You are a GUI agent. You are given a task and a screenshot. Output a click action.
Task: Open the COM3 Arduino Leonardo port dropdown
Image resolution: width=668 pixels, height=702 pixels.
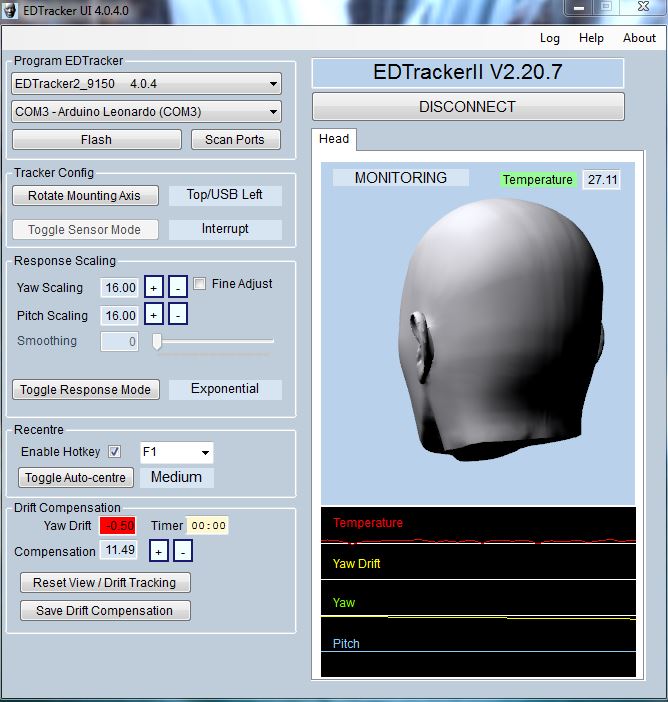146,111
